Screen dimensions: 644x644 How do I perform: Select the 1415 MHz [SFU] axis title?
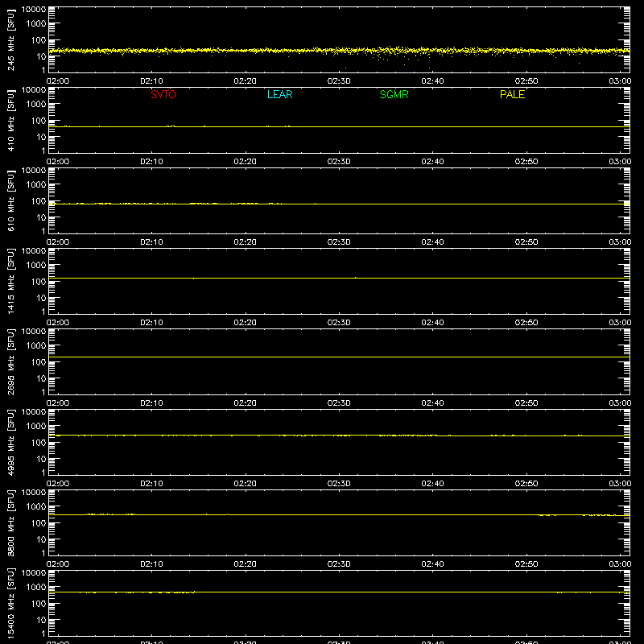(x=10, y=281)
